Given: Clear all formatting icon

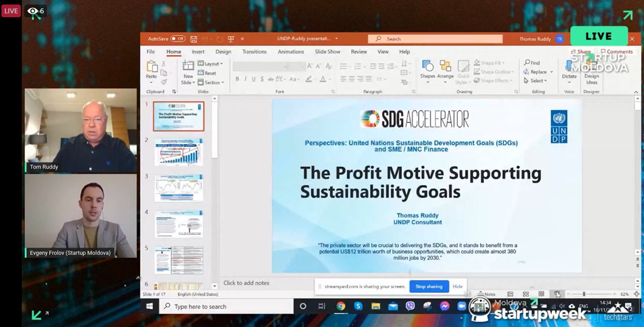Looking at the screenshot, I should (329, 66).
